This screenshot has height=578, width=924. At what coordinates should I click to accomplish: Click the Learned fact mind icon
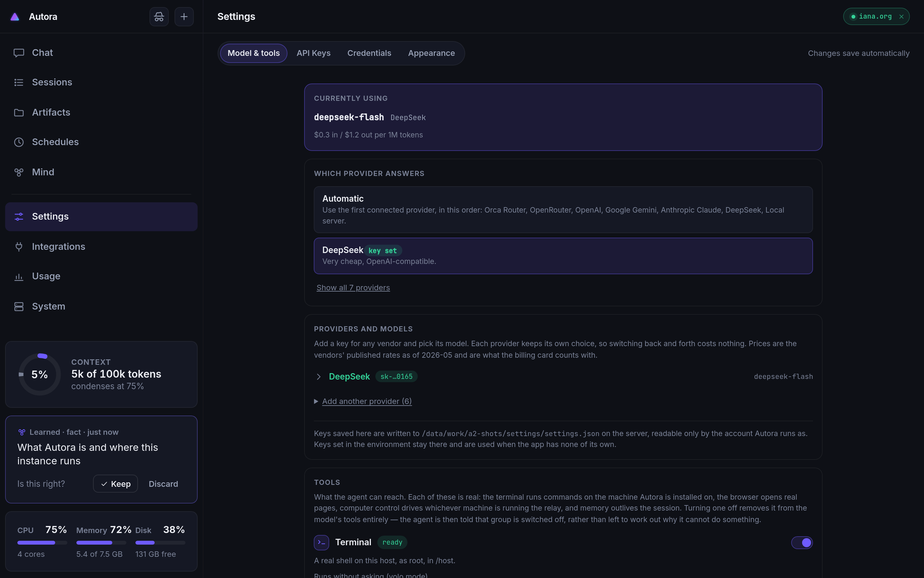22,432
